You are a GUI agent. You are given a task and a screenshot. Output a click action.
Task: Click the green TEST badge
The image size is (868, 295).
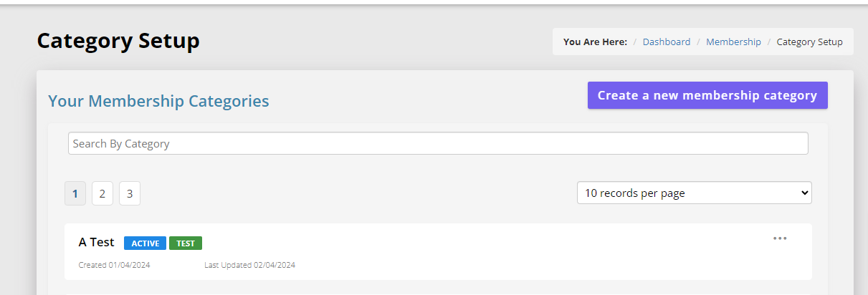point(186,243)
